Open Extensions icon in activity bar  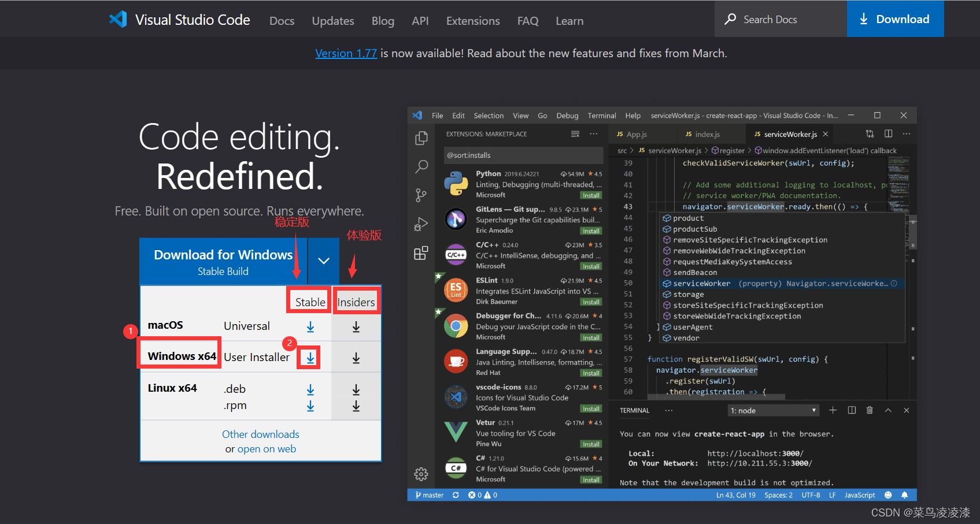tap(421, 253)
